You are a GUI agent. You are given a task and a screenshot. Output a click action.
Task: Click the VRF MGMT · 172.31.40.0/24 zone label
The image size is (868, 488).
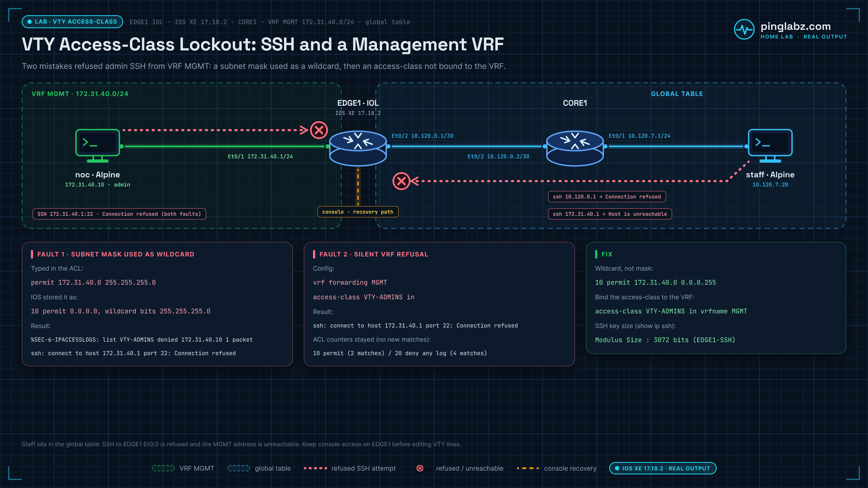pyautogui.click(x=80, y=94)
